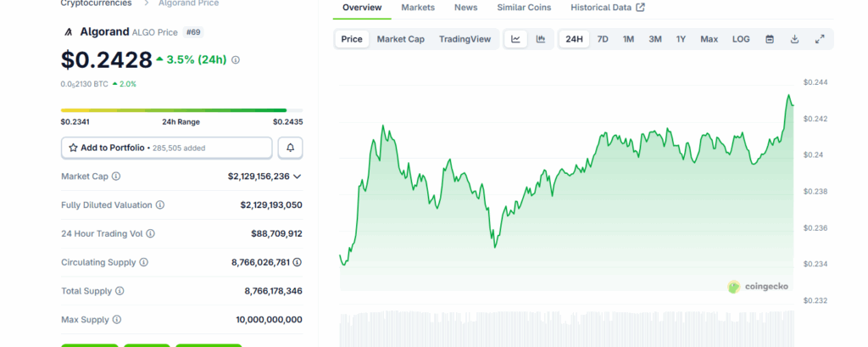Select the 3M time range
This screenshot has height=347, width=868.
tap(655, 39)
